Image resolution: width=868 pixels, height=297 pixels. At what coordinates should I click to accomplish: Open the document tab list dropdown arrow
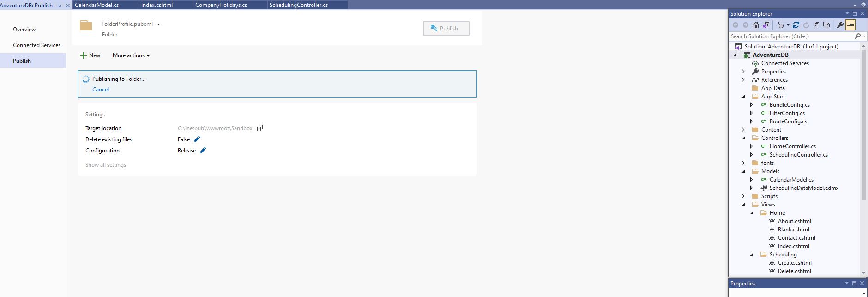[855, 5]
